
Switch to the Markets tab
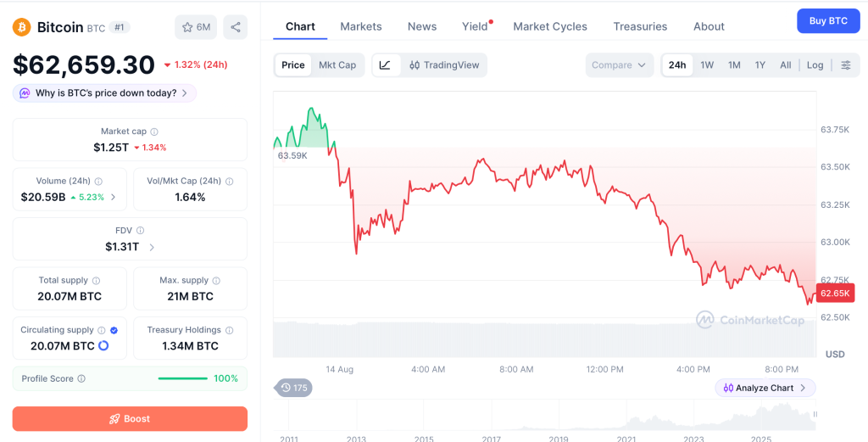point(361,26)
